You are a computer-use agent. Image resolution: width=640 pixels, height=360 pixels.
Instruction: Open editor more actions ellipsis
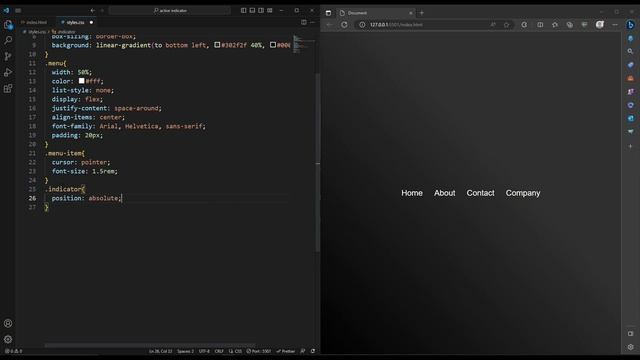tap(312, 22)
